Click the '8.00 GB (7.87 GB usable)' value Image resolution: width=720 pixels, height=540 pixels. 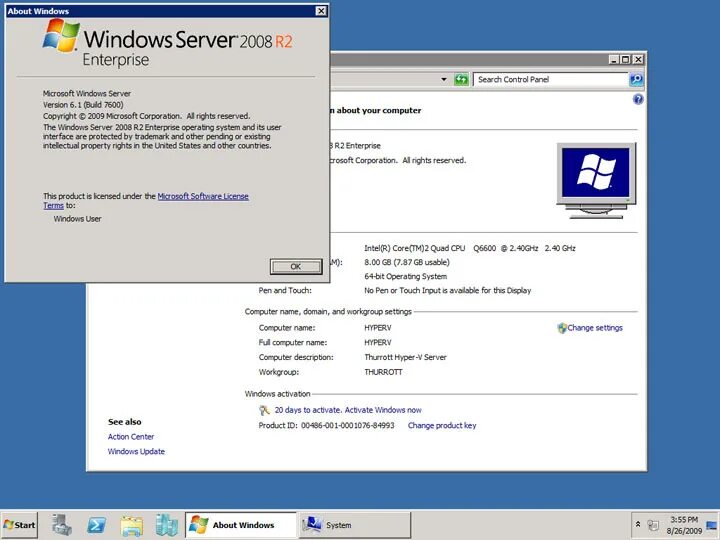pos(407,262)
